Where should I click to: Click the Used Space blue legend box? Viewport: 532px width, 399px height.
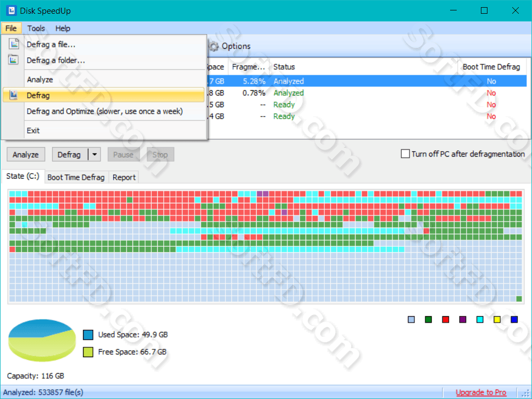[x=88, y=335]
